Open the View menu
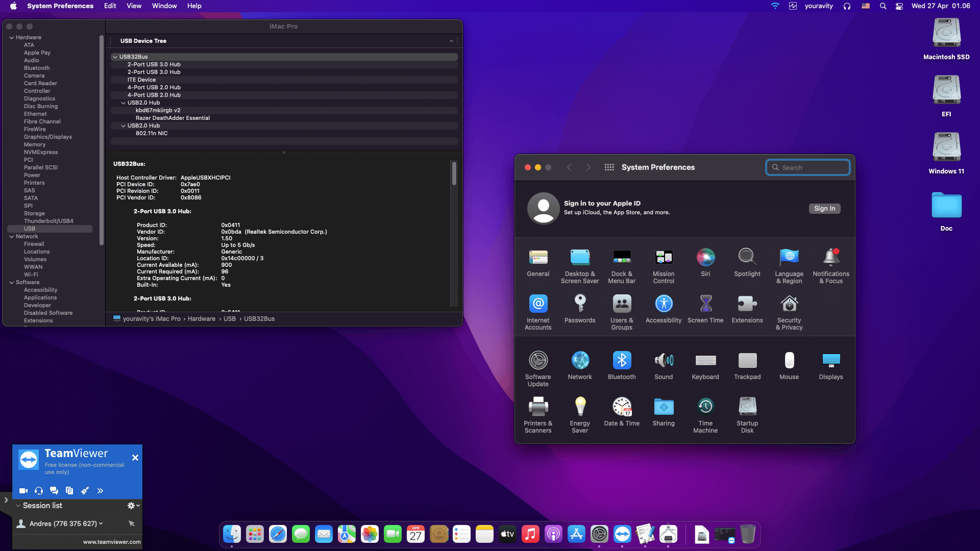 pyautogui.click(x=134, y=6)
